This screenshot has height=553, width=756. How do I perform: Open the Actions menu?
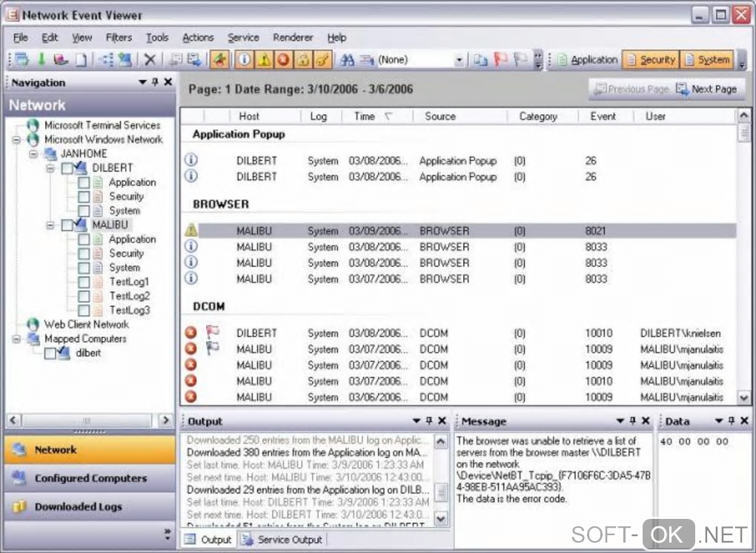tap(198, 38)
